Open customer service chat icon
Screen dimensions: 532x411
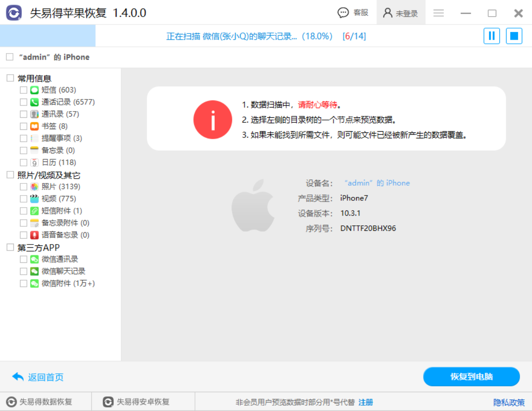[343, 13]
